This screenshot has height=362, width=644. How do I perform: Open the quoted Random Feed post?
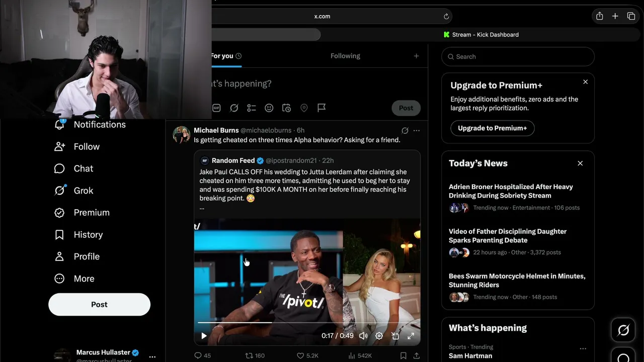(307, 184)
